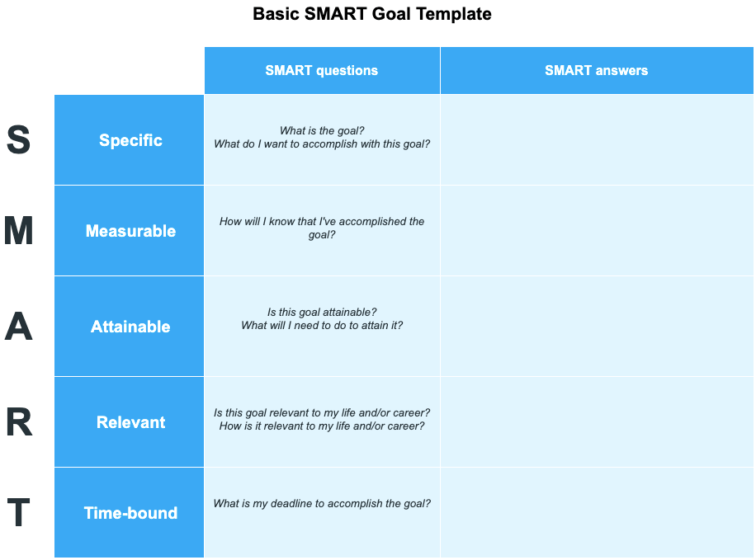Click the 'Is this goal attainable?' question cell
The height and width of the screenshot is (560, 756).
click(x=322, y=327)
